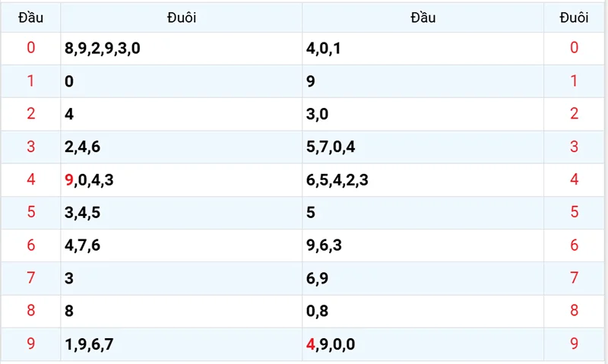Select the cell showing 6,9

[x=423, y=278]
